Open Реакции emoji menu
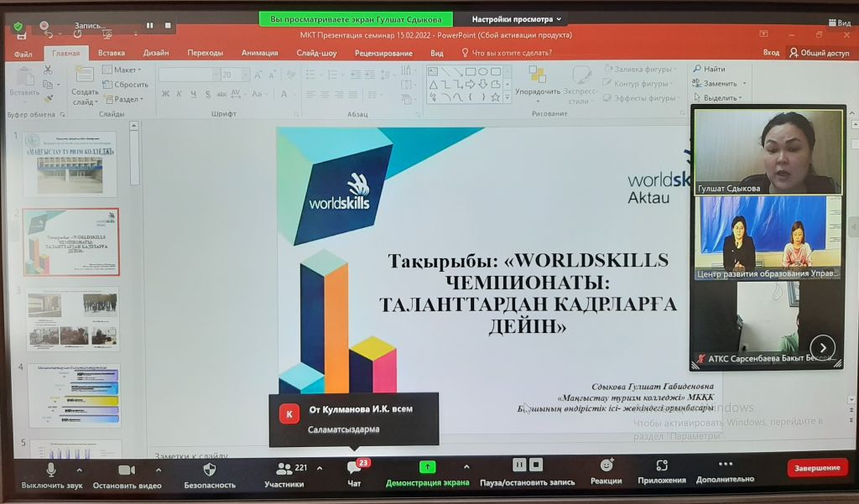Image resolution: width=859 pixels, height=504 pixels. point(606,472)
